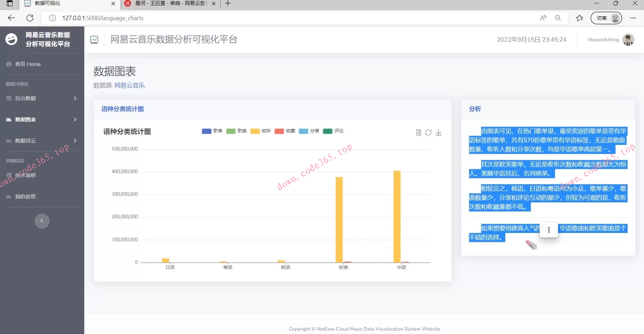Toggle the 评论 legend series
644x334 pixels.
(333, 131)
